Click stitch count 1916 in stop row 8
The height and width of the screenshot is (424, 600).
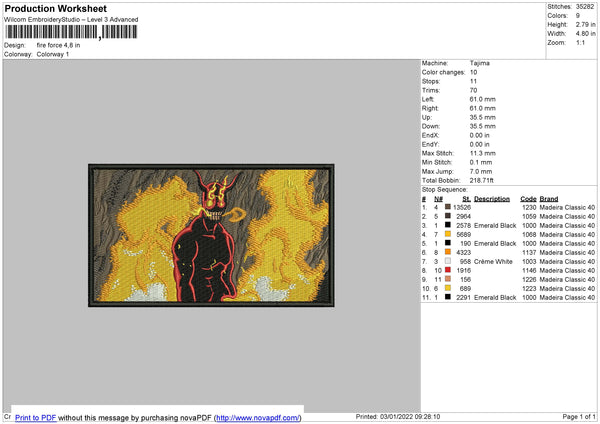(463, 270)
